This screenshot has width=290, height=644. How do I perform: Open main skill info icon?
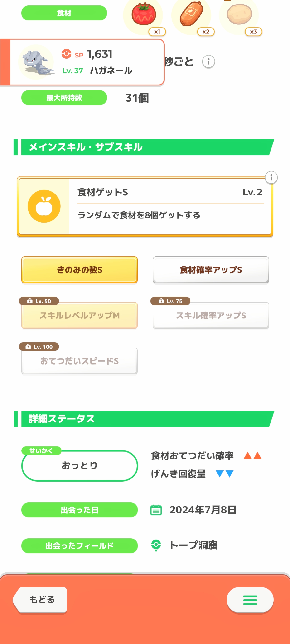click(x=271, y=178)
